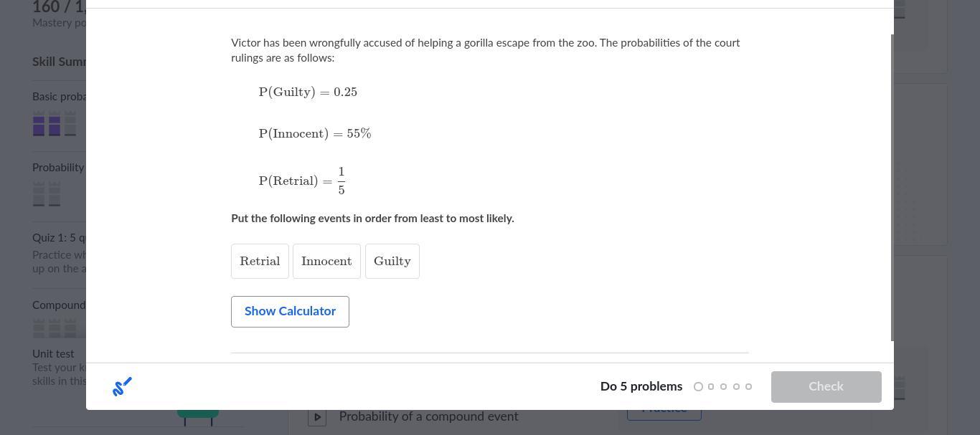Select the Innocent answer card
This screenshot has height=435, width=980.
[x=326, y=262]
